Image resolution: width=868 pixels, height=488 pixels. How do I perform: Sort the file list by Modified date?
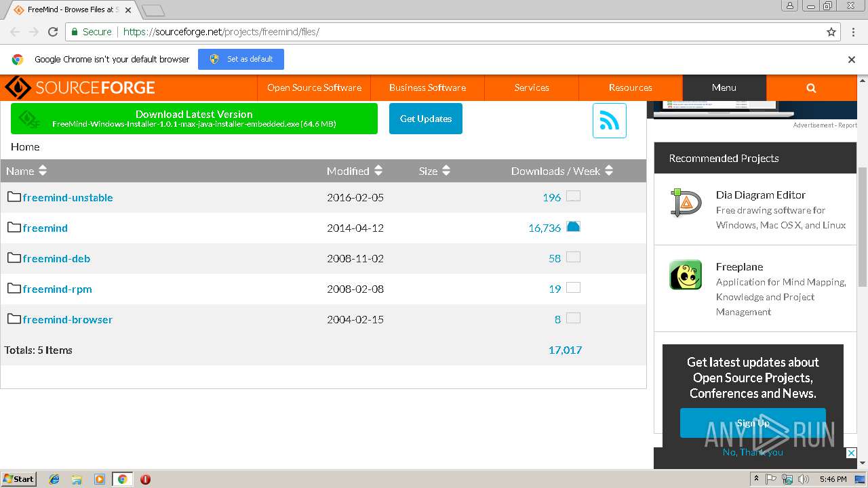click(x=355, y=171)
